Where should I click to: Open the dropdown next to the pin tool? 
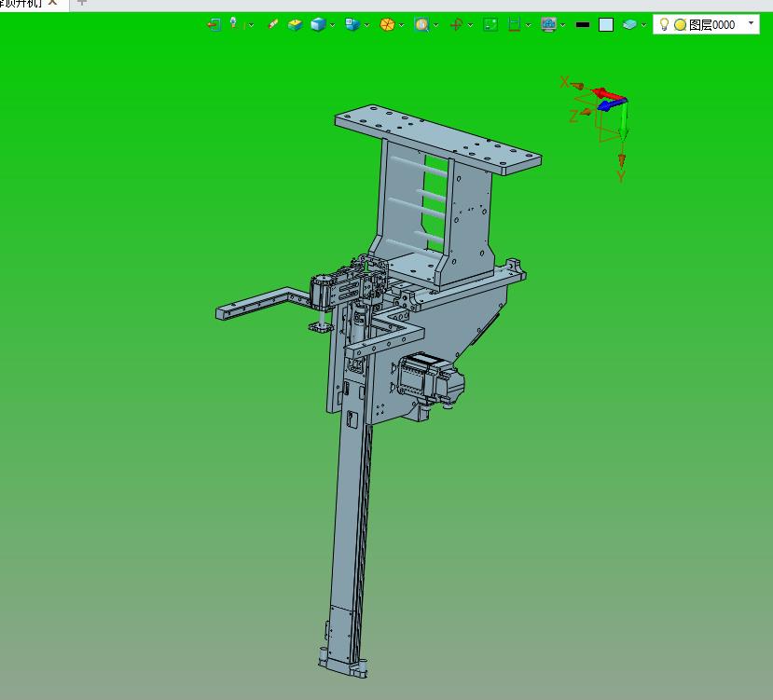(251, 24)
